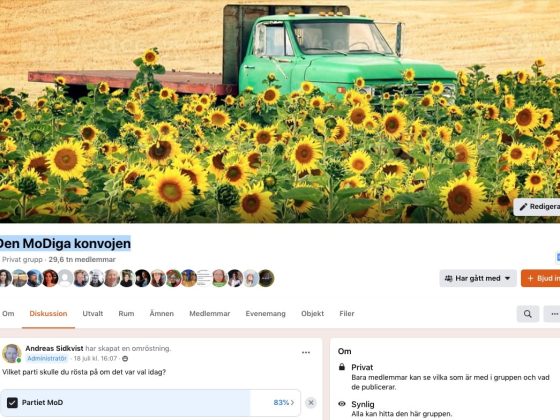Click the 29,6 tn medlemmar count

(82, 260)
